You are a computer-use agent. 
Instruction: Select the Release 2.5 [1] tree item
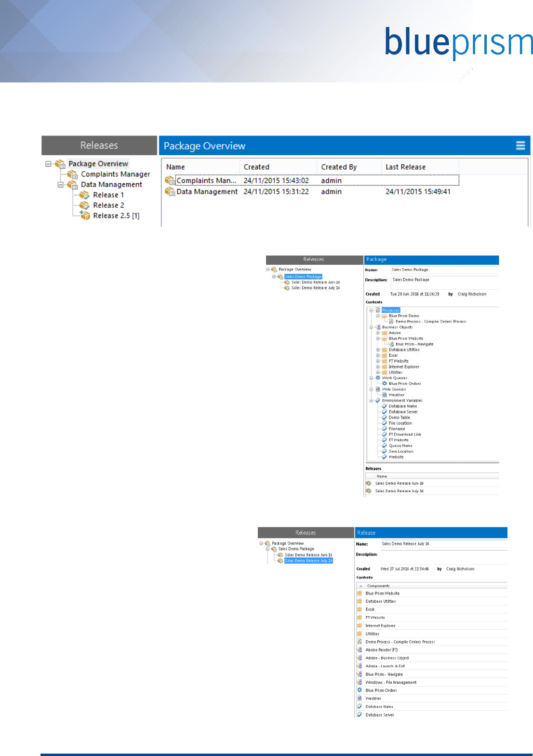116,216
